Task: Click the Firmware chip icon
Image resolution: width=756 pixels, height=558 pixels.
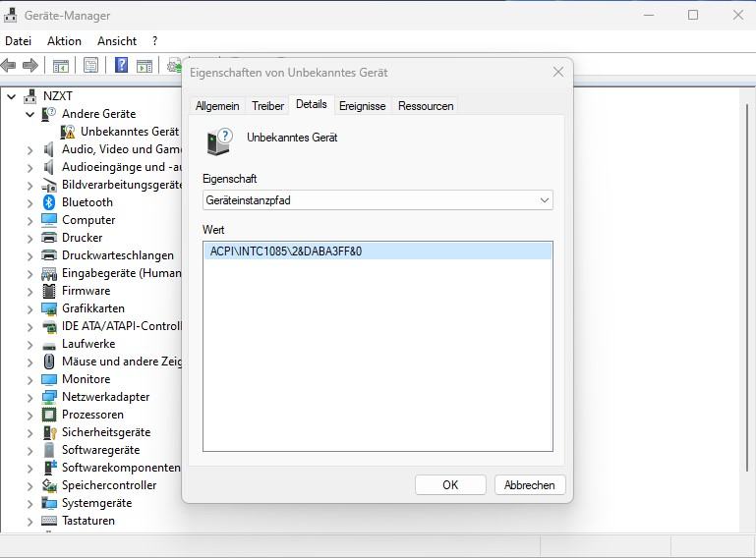Action: 49,291
